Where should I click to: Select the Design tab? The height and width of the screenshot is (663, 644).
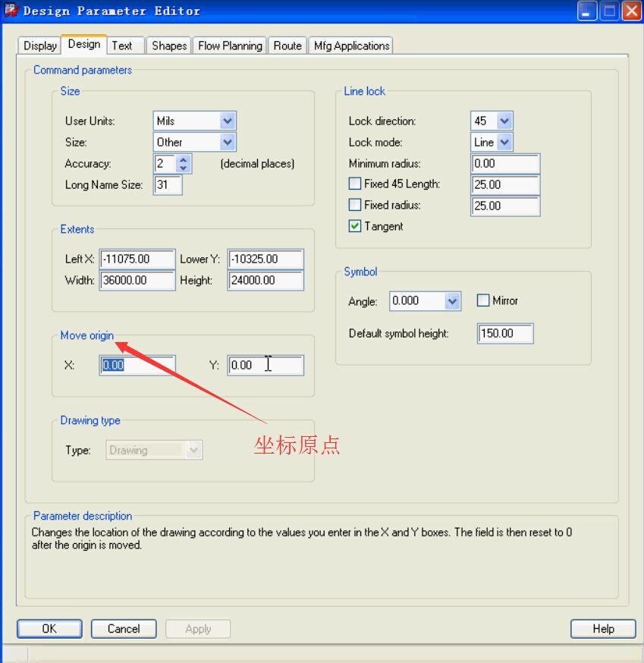click(83, 45)
